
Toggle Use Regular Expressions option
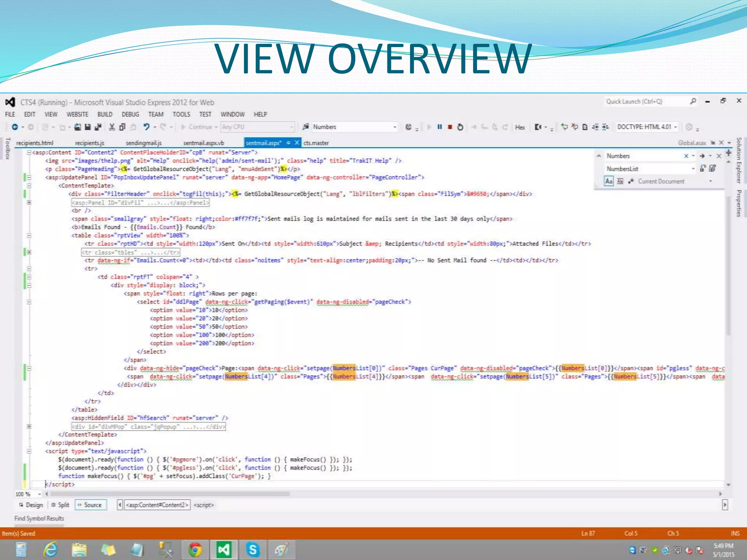tap(631, 181)
